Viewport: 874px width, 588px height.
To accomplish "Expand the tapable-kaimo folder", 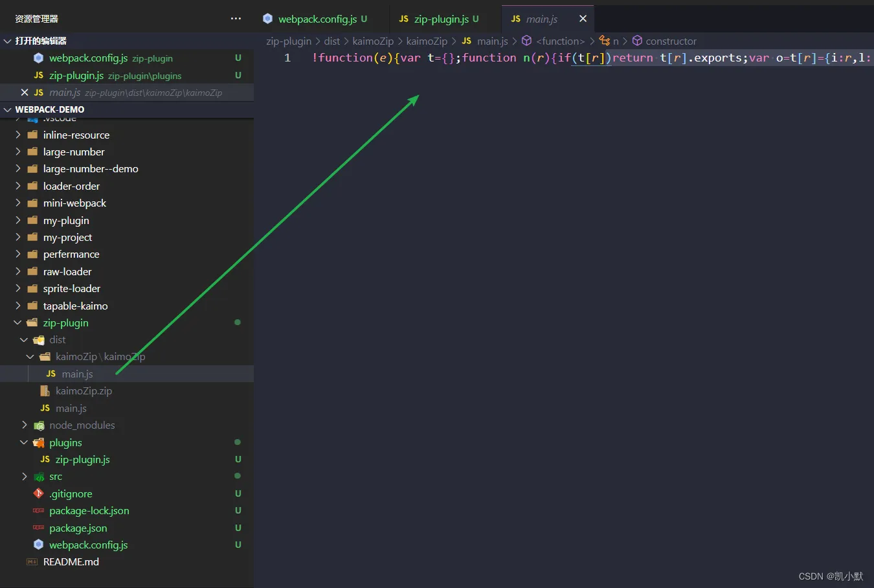I will pos(18,306).
